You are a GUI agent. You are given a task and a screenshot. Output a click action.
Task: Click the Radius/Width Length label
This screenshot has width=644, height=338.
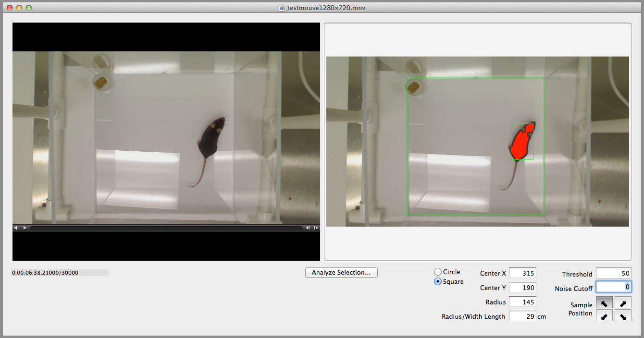(473, 316)
